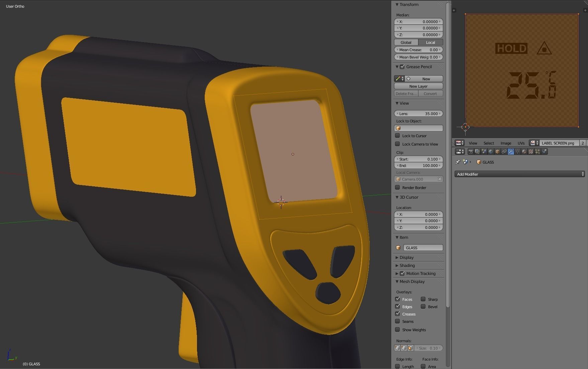Click New grease pencil button
The image size is (588, 369).
[424, 79]
